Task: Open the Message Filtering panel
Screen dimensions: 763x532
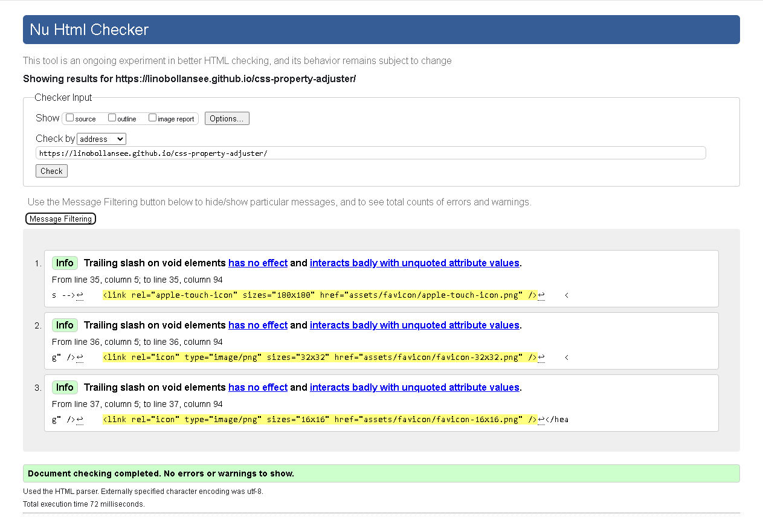Action: pyautogui.click(x=60, y=218)
